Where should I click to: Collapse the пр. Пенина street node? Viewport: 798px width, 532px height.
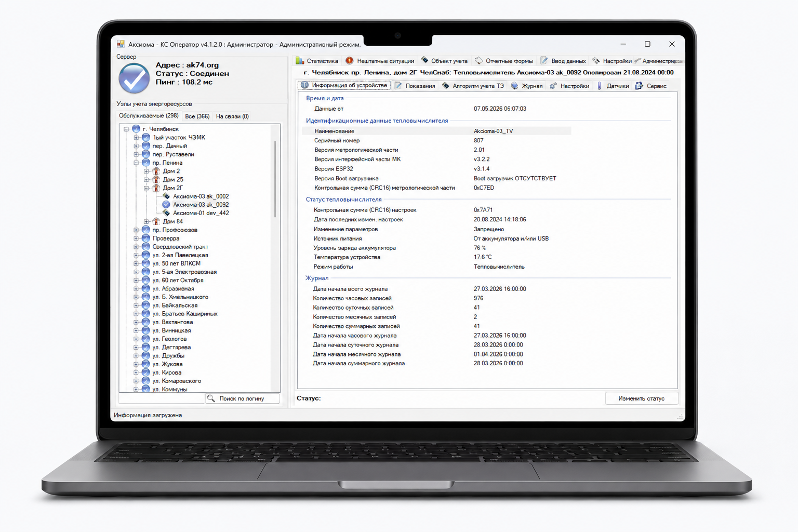(136, 163)
